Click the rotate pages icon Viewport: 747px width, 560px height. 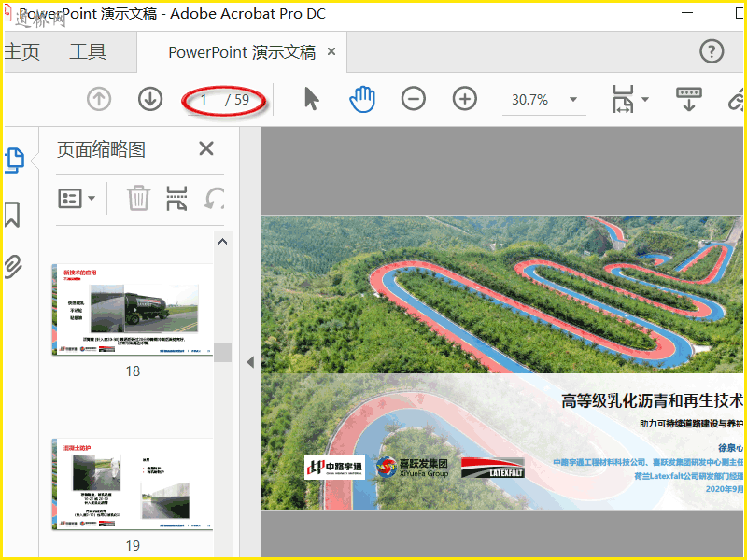click(x=215, y=198)
